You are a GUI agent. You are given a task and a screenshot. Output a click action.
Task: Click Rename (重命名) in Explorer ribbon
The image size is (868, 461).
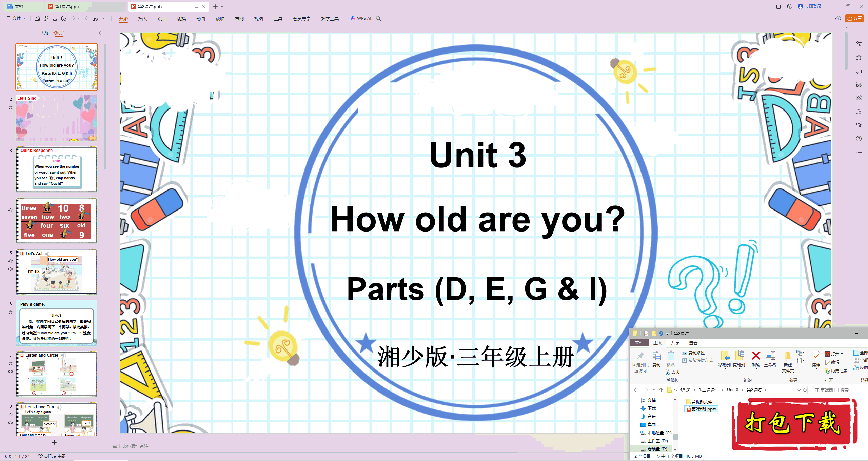click(770, 359)
